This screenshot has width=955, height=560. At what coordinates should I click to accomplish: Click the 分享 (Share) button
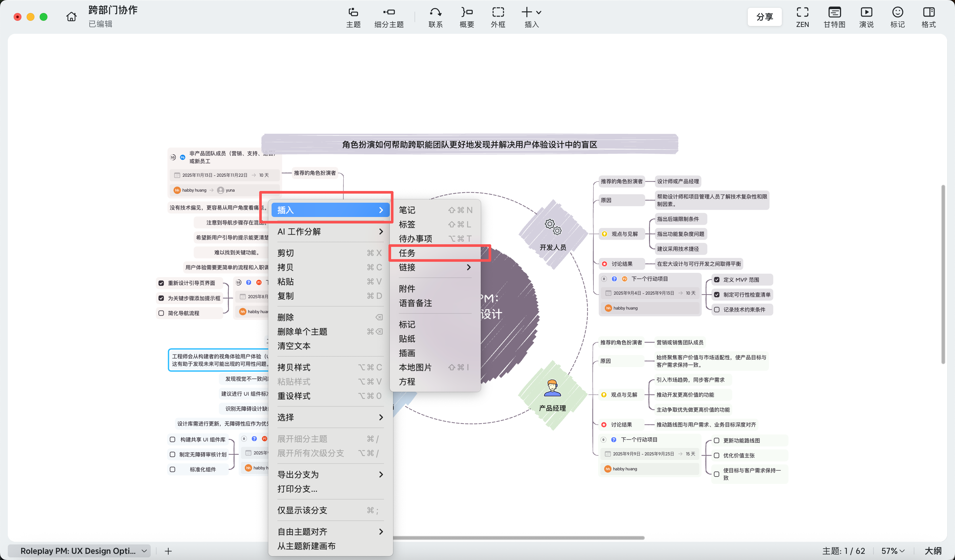tap(764, 17)
